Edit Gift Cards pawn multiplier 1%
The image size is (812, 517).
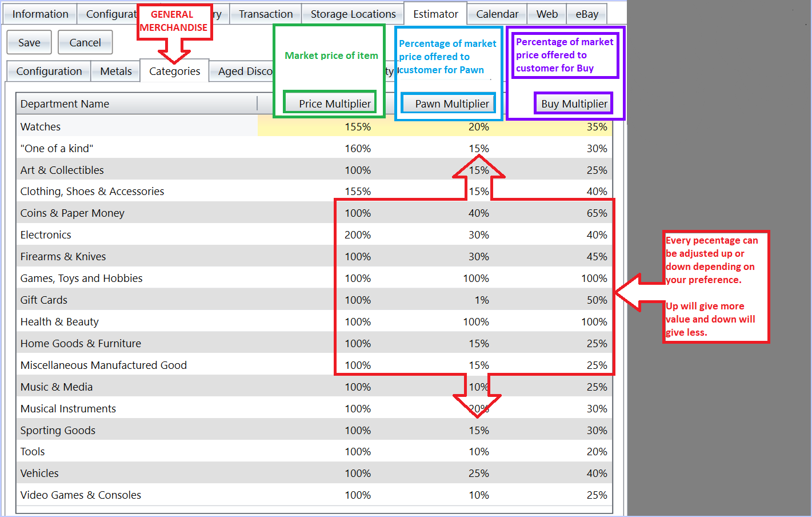click(x=482, y=300)
